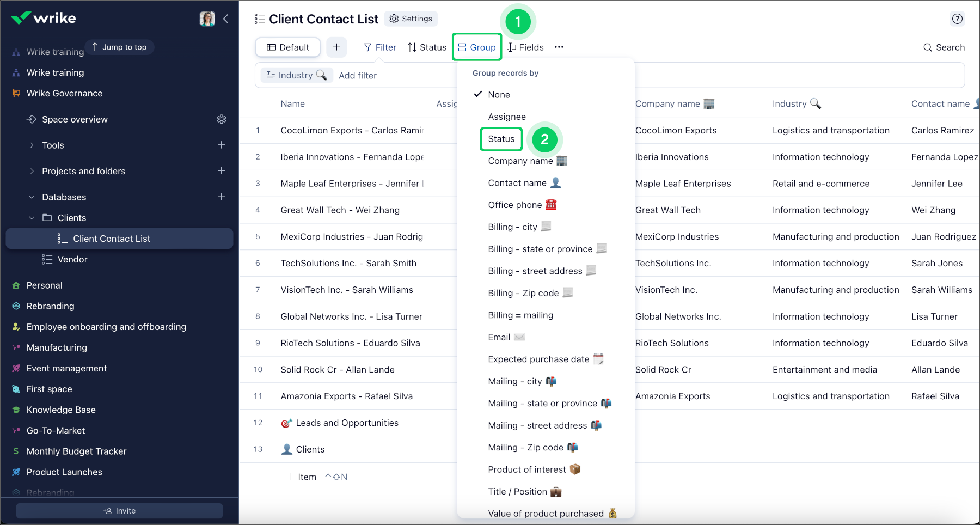Click the Employee onboarding space icon
The height and width of the screenshot is (525, 980).
pyautogui.click(x=16, y=327)
